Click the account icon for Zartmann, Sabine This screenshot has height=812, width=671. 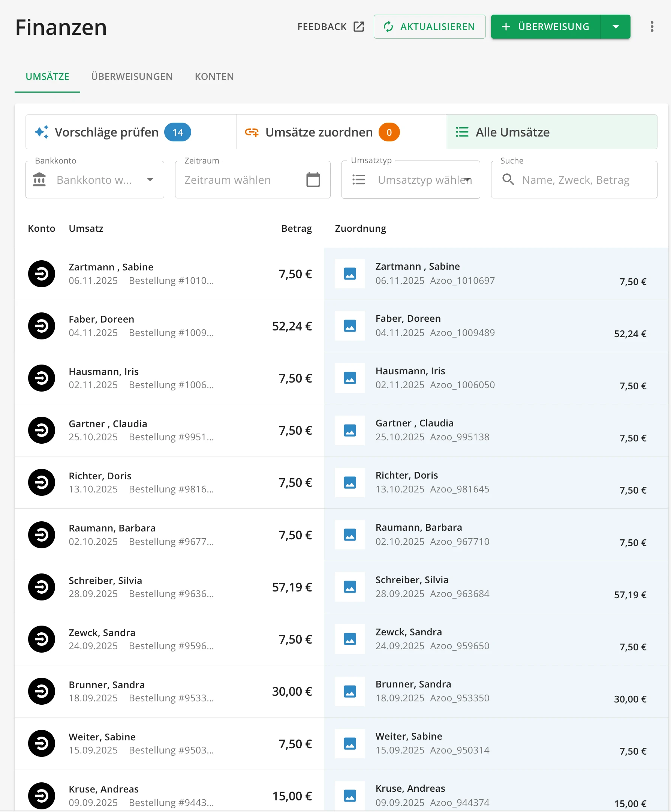tap(41, 274)
